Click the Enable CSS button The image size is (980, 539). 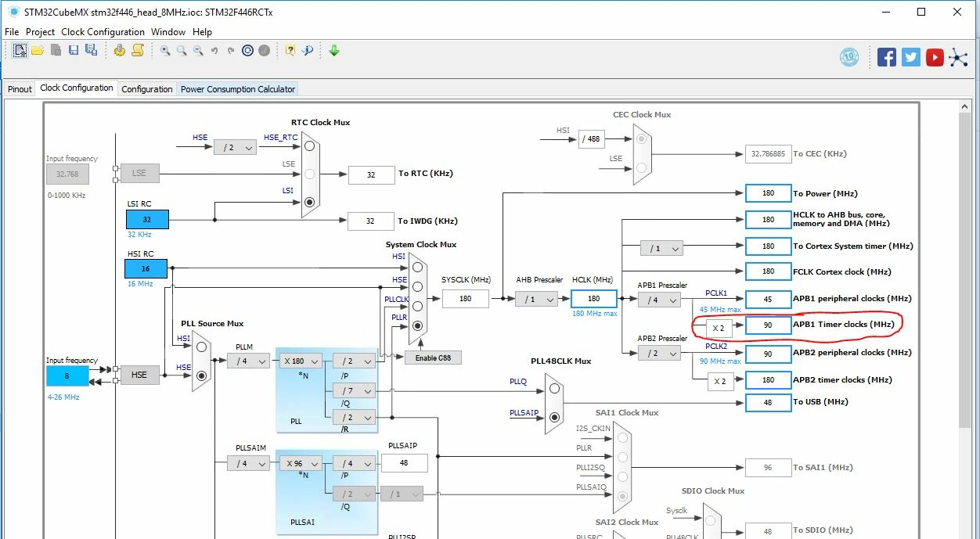coord(433,358)
